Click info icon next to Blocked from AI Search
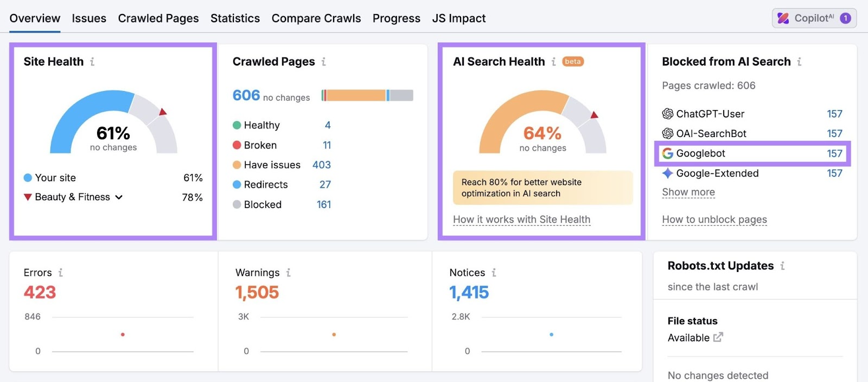This screenshot has height=382, width=868. [x=799, y=62]
